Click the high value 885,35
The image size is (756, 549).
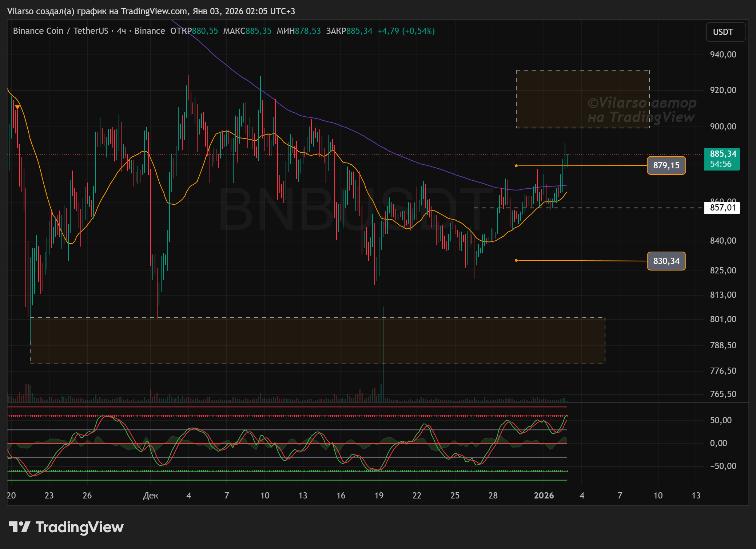(x=258, y=31)
